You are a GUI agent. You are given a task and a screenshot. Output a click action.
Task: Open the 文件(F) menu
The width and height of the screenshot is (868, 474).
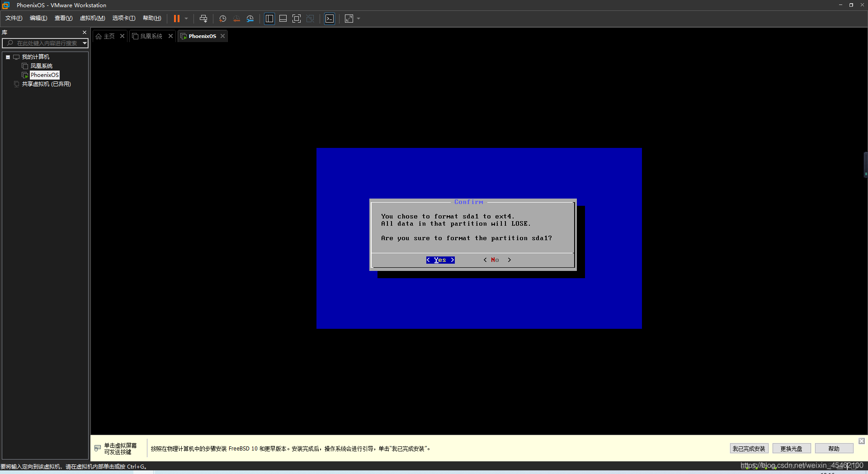[14, 18]
